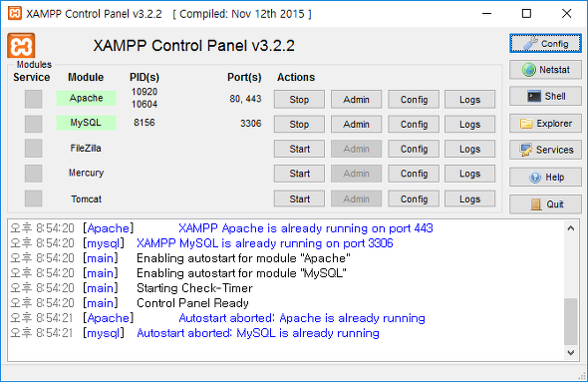View the FileZilla Logs
The image size is (588, 382).
tap(469, 149)
